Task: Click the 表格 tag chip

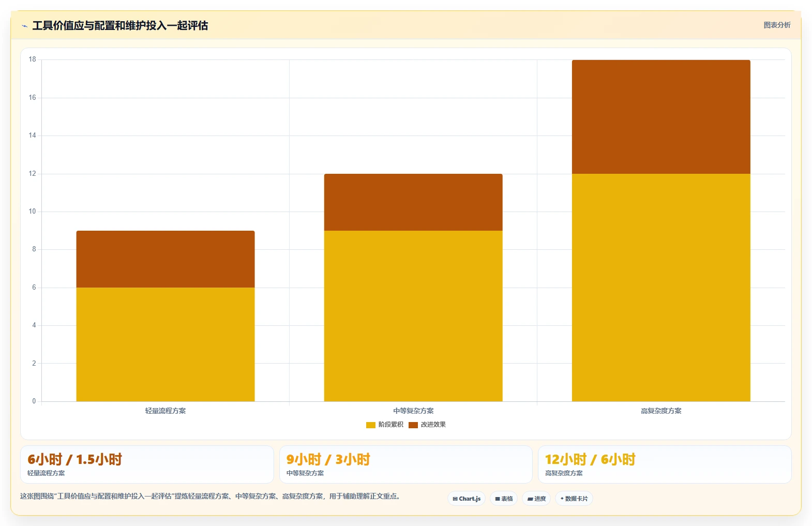Action: (x=504, y=499)
